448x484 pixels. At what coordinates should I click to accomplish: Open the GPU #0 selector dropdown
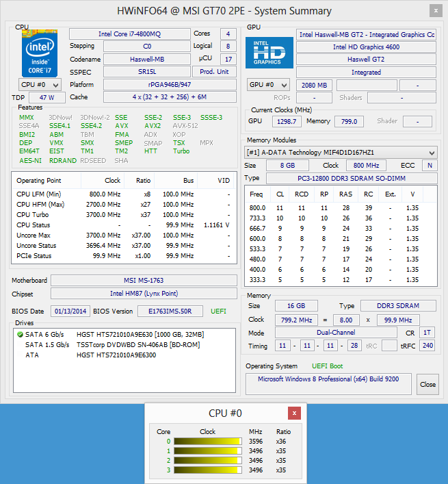268,85
